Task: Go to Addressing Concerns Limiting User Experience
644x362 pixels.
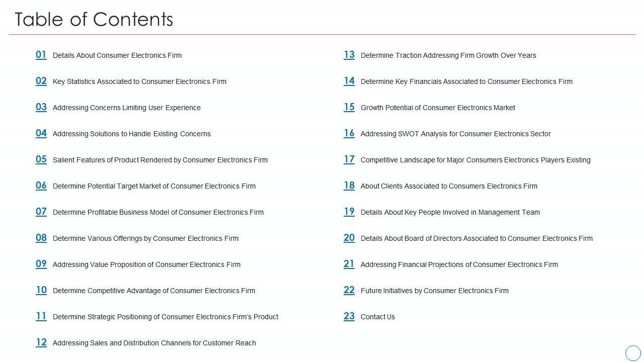Action: [126, 108]
